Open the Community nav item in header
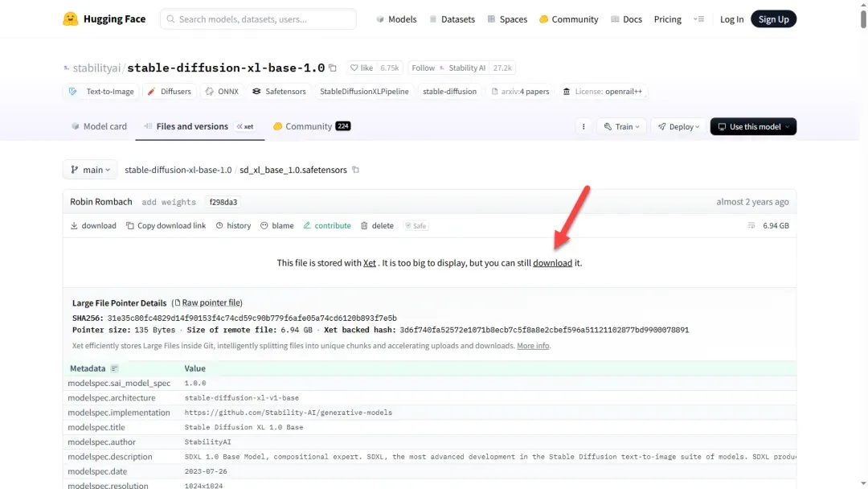This screenshot has height=489, width=868. [568, 18]
